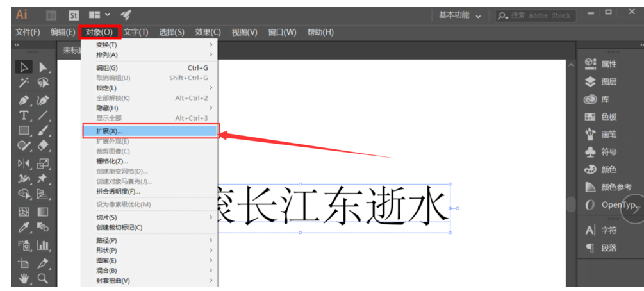Open the 基本功能 workspace switcher dropdown
This screenshot has height=291, width=644.
point(459,15)
